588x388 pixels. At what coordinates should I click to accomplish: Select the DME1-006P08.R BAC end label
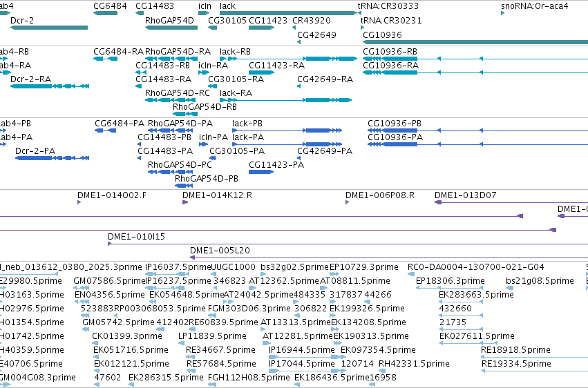point(380,195)
